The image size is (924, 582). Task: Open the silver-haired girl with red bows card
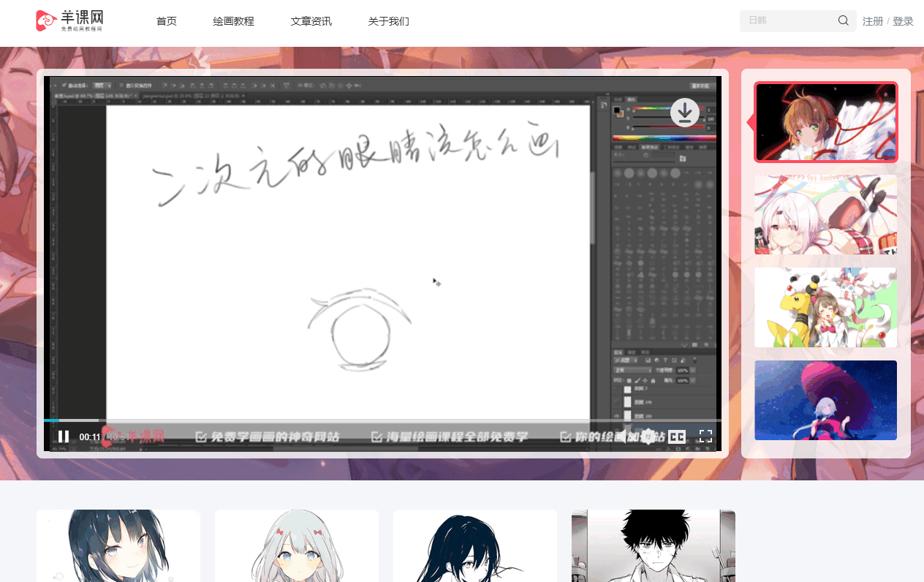coord(297,545)
